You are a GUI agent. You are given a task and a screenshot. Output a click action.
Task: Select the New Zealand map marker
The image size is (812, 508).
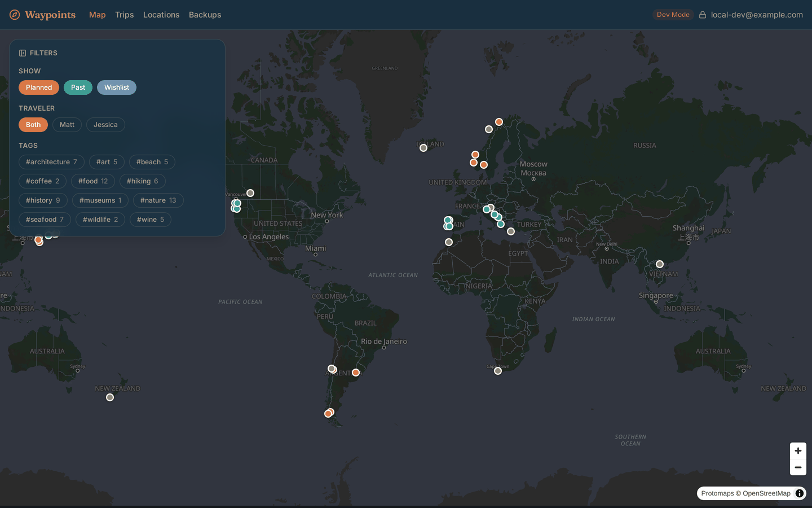tap(110, 397)
